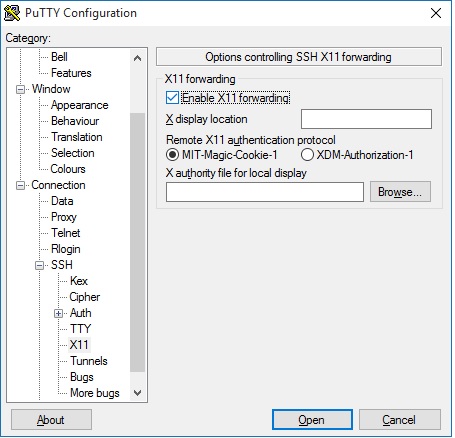Click Remote X11 authentication protocol label
Screen dimensions: 455x438
(x=251, y=140)
